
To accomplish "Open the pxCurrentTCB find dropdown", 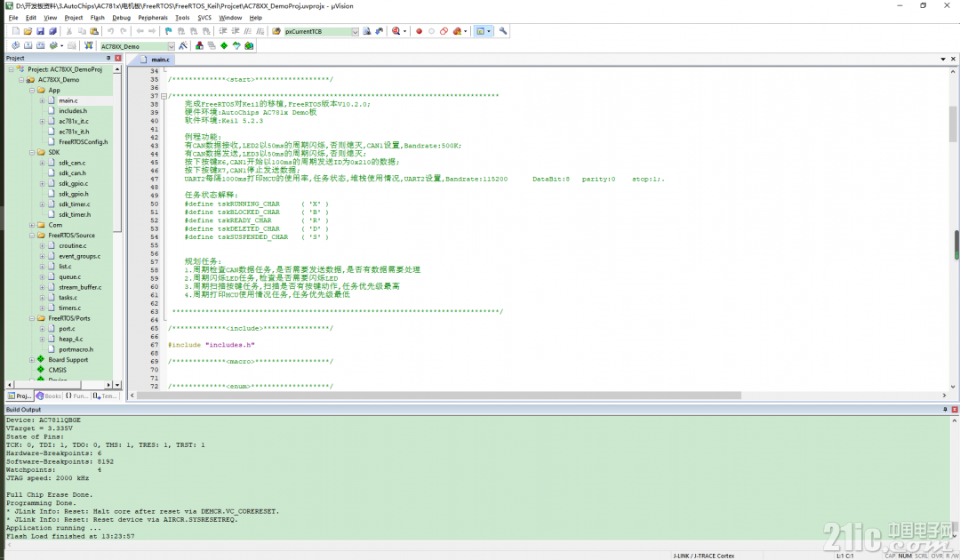I will [x=355, y=32].
